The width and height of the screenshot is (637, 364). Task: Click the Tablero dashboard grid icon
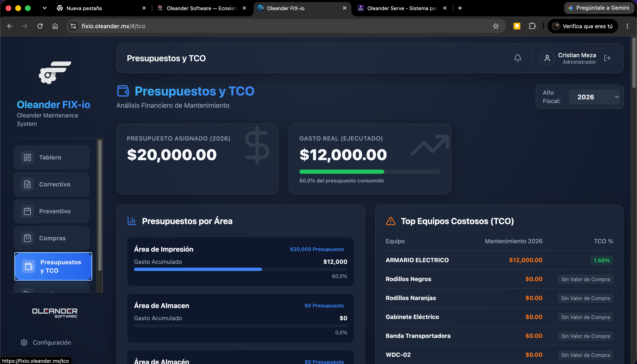(27, 157)
